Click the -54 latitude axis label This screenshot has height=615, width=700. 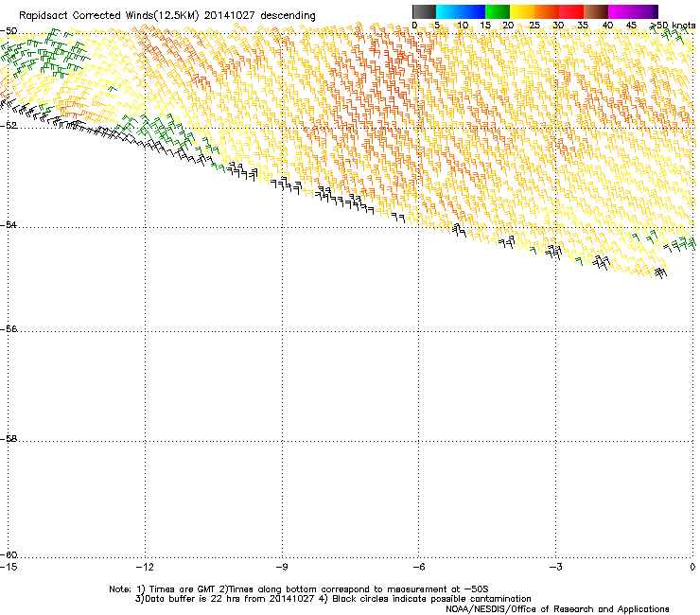pos(9,224)
